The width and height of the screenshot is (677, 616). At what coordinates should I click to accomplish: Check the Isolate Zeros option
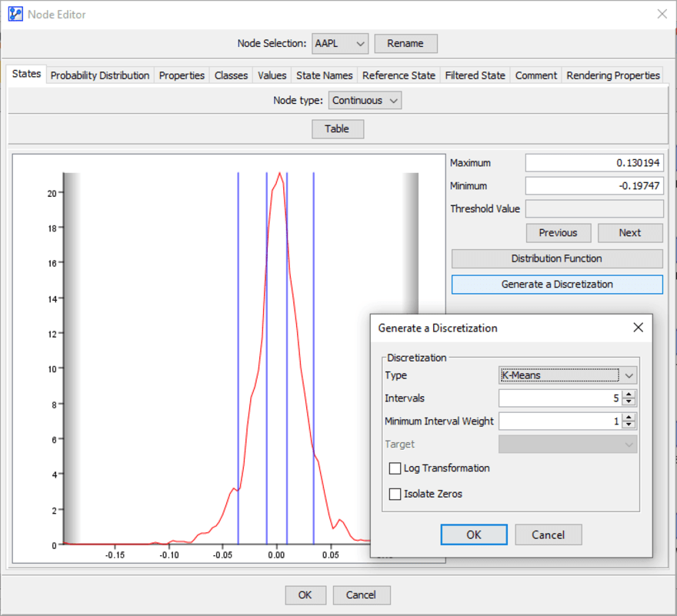[395, 494]
